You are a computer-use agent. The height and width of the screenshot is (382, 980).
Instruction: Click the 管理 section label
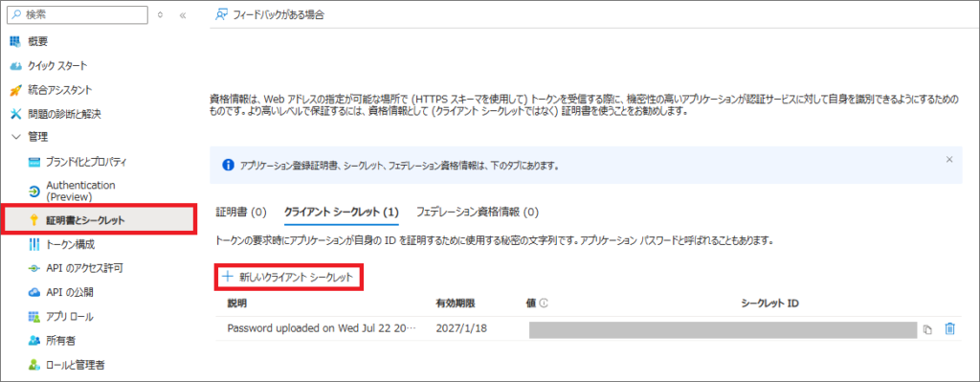pyautogui.click(x=38, y=137)
